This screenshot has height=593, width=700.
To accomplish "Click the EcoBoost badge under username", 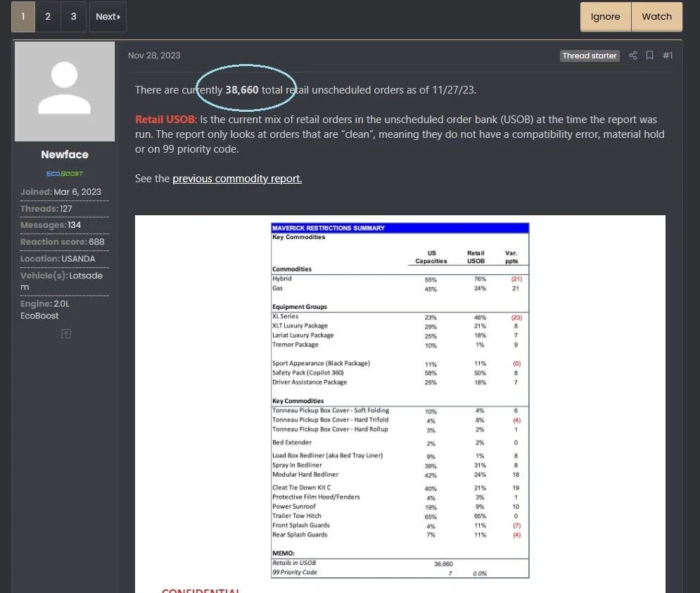I will tap(65, 174).
